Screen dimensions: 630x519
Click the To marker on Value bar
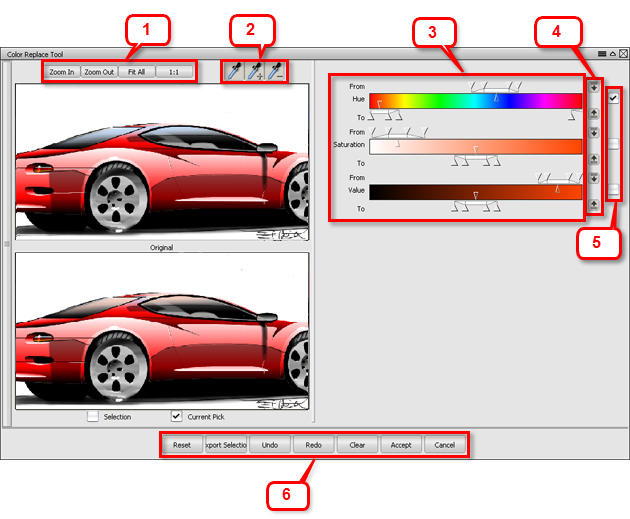[x=476, y=196]
